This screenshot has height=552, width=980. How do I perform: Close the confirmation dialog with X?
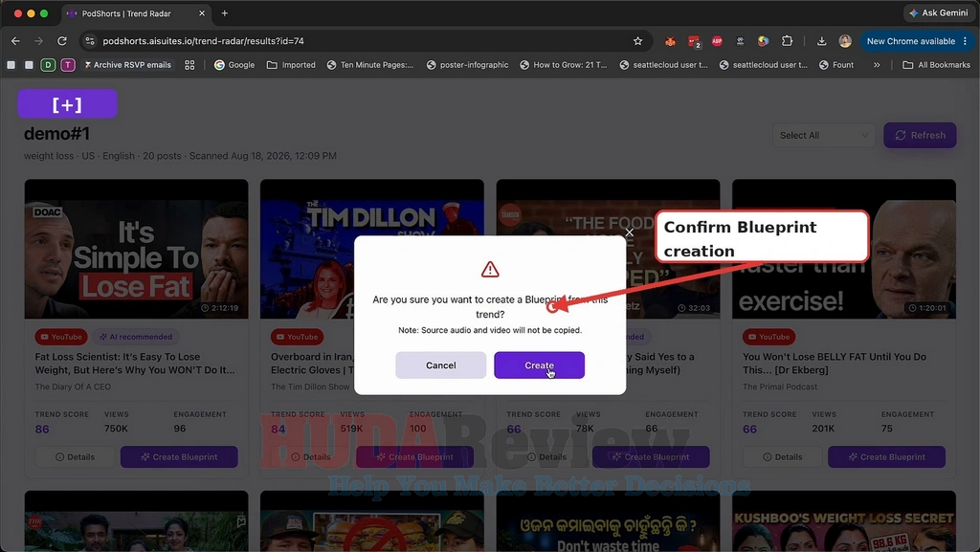point(630,232)
